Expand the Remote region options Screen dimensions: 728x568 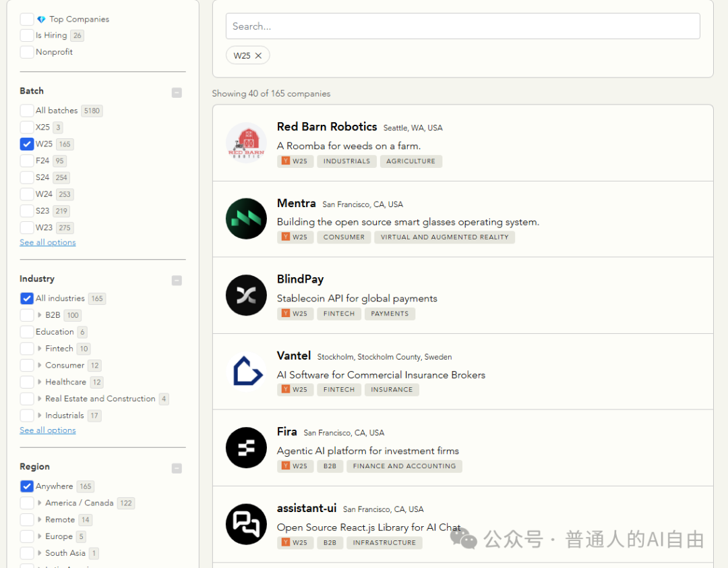[40, 519]
